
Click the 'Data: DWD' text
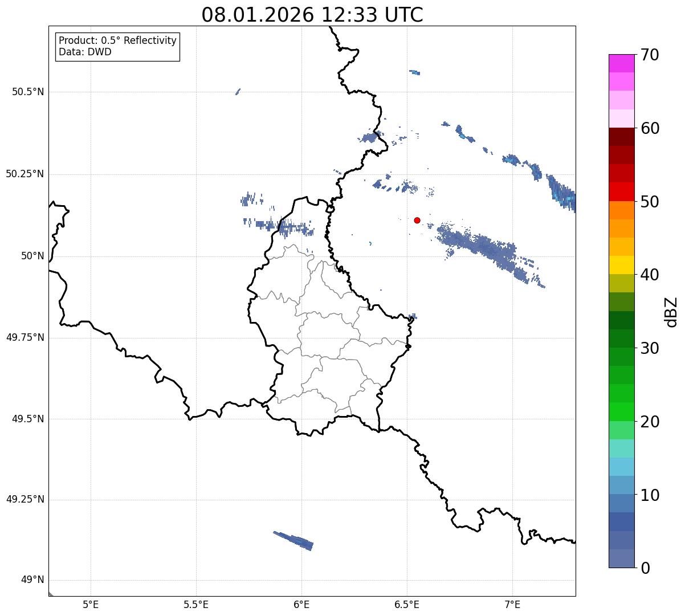pos(85,52)
